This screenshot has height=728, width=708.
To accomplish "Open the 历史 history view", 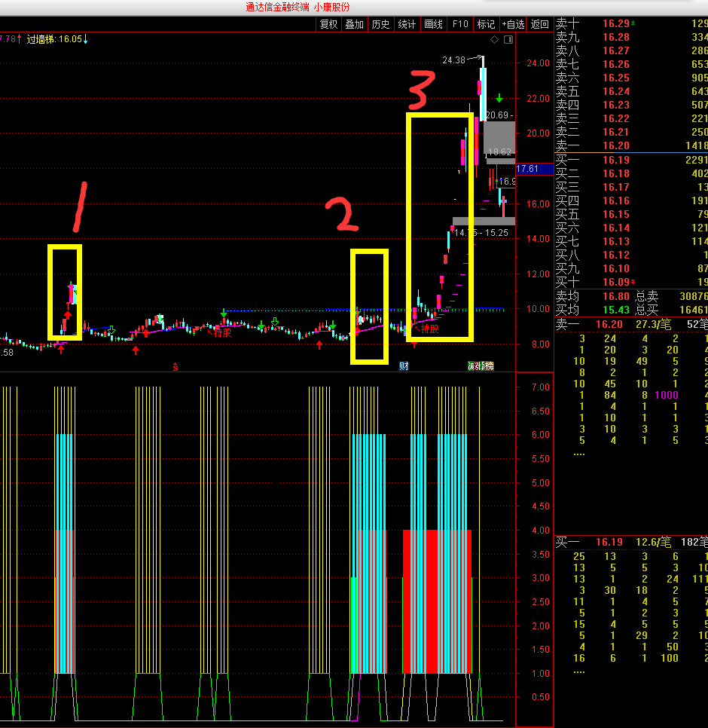I will pos(380,24).
